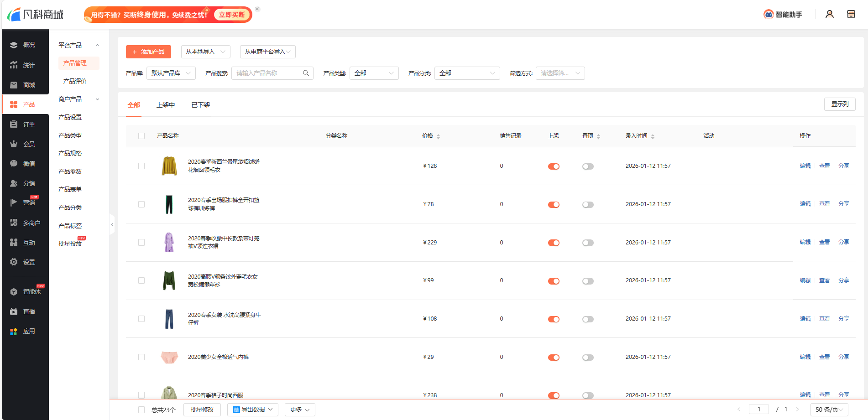The width and height of the screenshot is (868, 420).
Task: Expand the 从电商平台导入 dropdown
Action: coord(267,52)
